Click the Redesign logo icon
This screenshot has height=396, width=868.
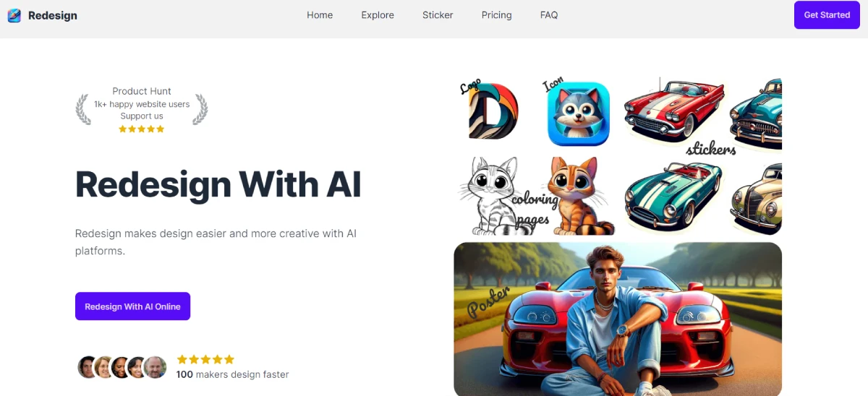[x=14, y=15]
